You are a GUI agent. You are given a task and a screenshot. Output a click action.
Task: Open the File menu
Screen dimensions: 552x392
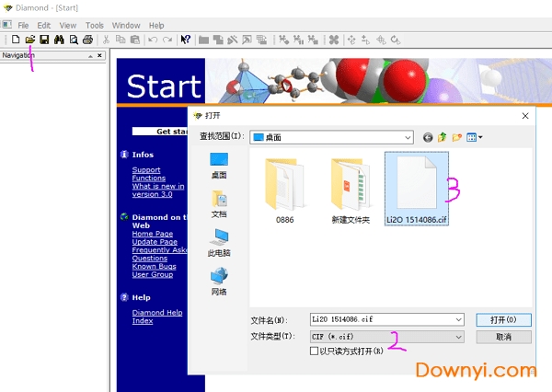[23, 25]
